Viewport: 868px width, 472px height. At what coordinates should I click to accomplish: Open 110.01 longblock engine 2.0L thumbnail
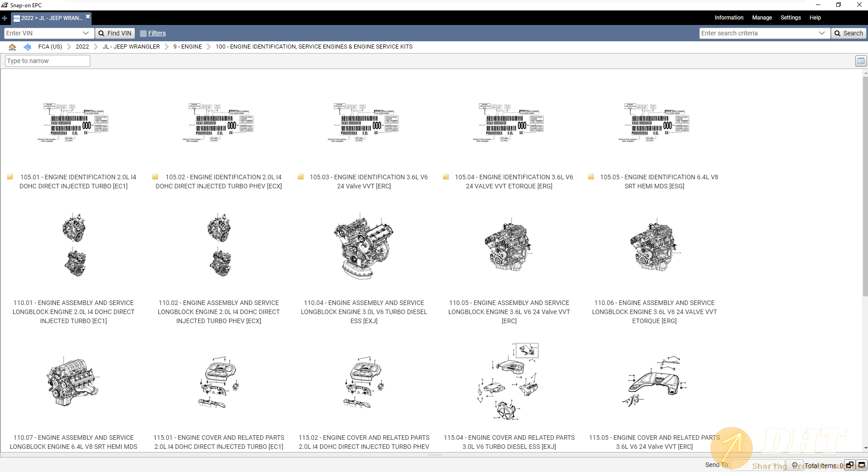pos(74,245)
